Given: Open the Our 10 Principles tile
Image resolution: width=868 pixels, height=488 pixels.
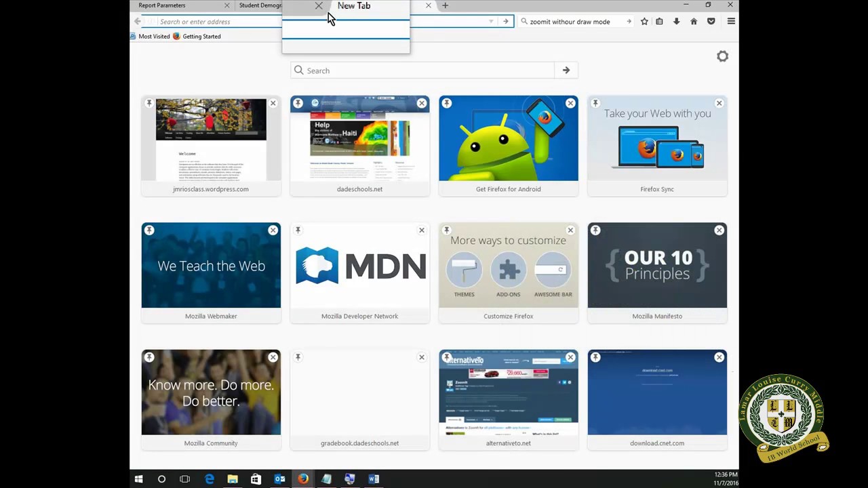Looking at the screenshot, I should (657, 272).
